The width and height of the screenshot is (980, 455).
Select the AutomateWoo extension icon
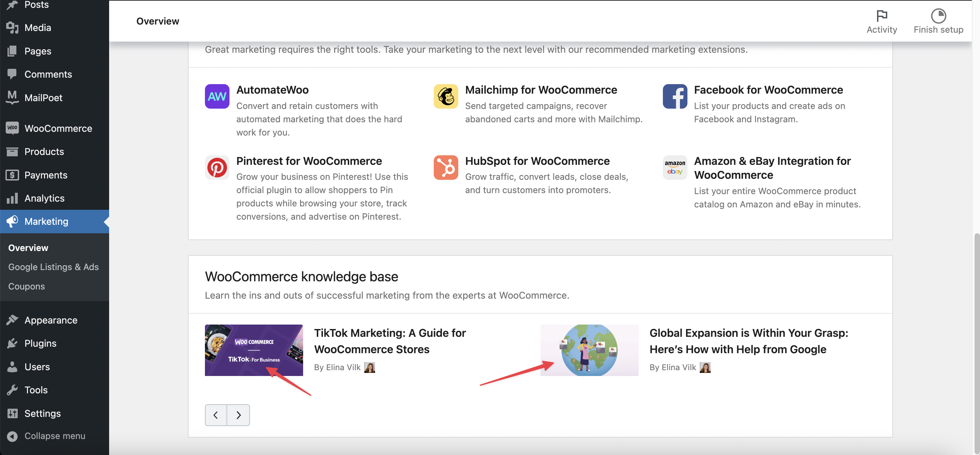[x=217, y=96]
